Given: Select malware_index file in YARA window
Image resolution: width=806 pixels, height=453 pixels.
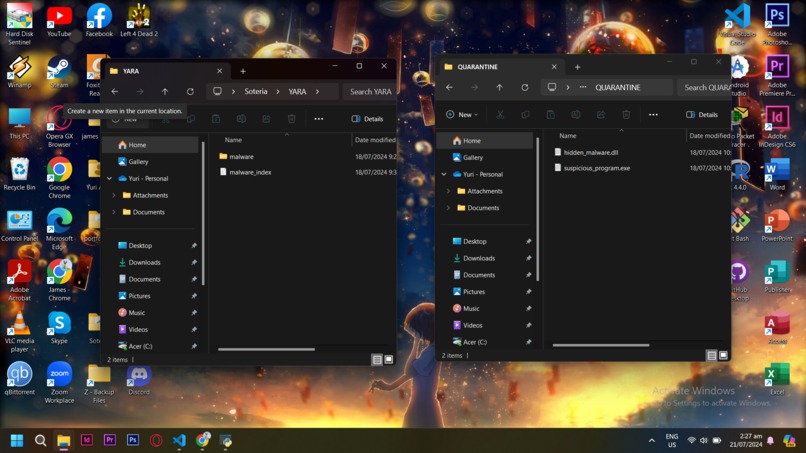Looking at the screenshot, I should tap(250, 172).
